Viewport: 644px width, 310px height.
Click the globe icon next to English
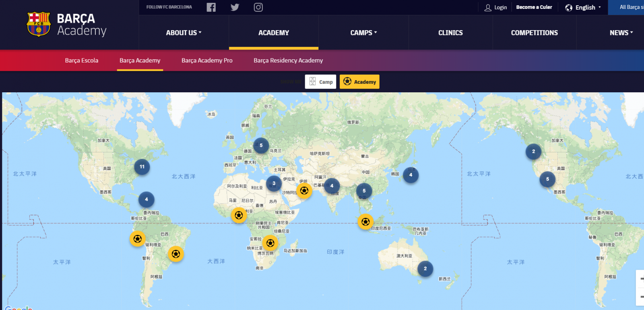click(x=569, y=8)
